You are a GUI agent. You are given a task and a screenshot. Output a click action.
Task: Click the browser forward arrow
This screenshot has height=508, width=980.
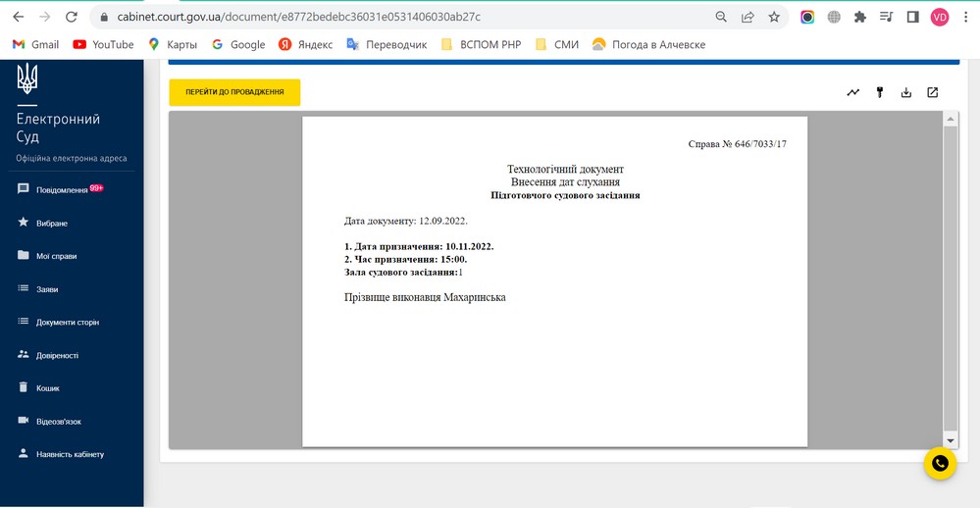tap(44, 17)
